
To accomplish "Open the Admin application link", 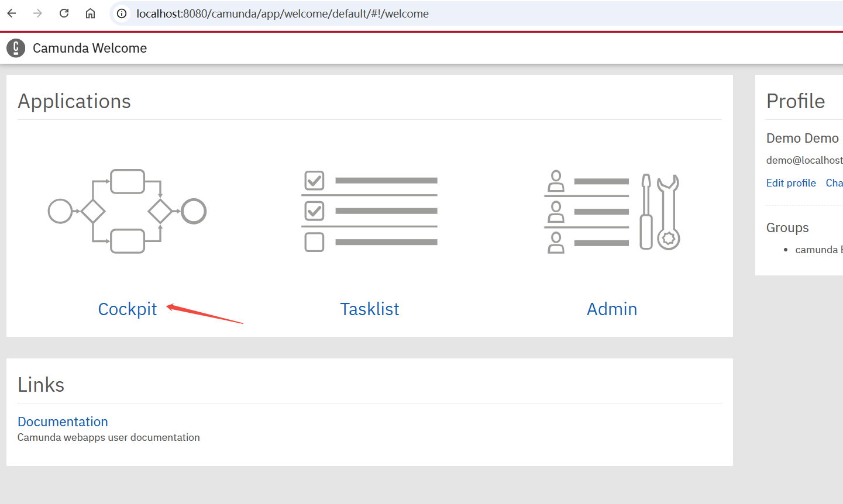I will 612,309.
